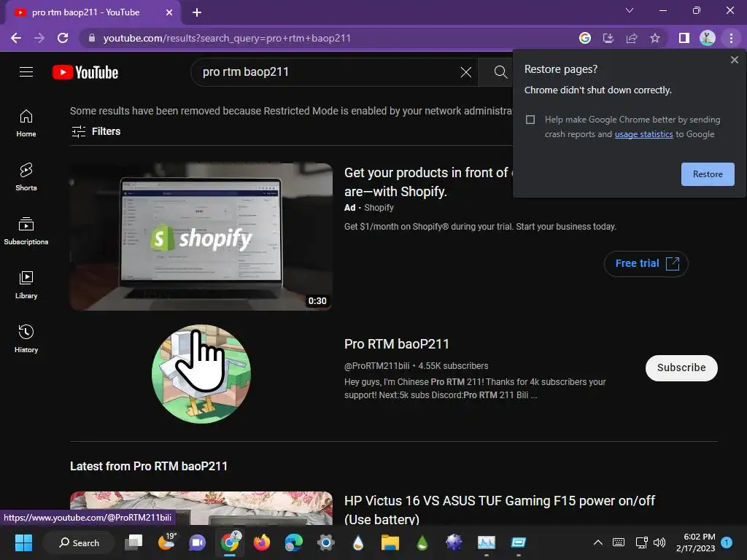
Task: Subscribe to Pro RTM baoP211
Action: (681, 367)
